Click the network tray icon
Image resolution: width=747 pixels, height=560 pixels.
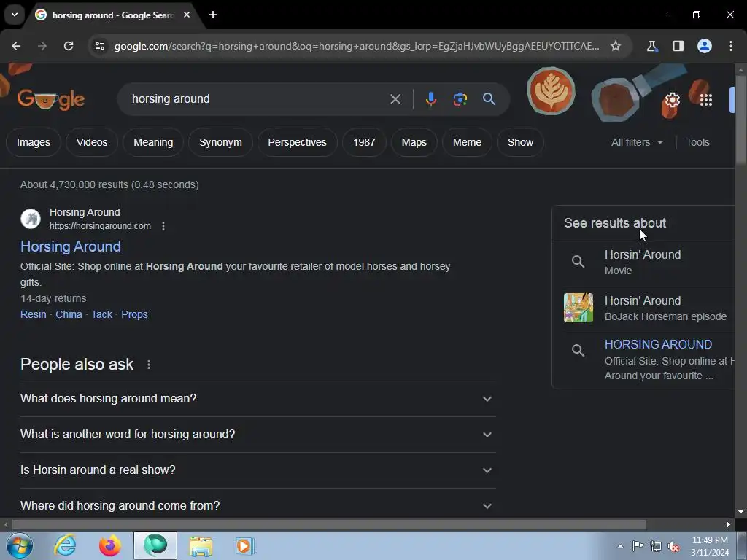point(656,547)
